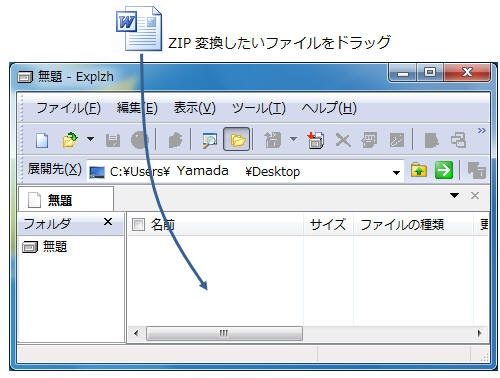Expand the extract-to-folder dropdown arrow
The image size is (500, 378).
(x=293, y=139)
